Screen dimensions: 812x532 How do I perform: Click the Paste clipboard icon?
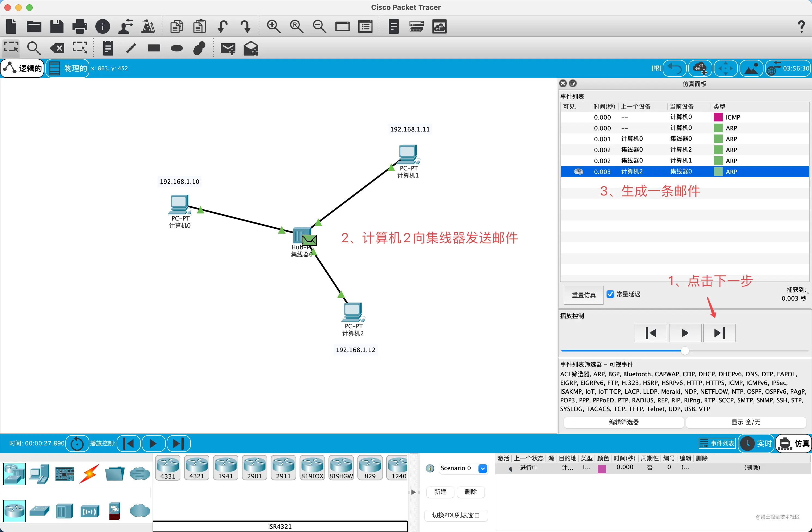coord(199,26)
